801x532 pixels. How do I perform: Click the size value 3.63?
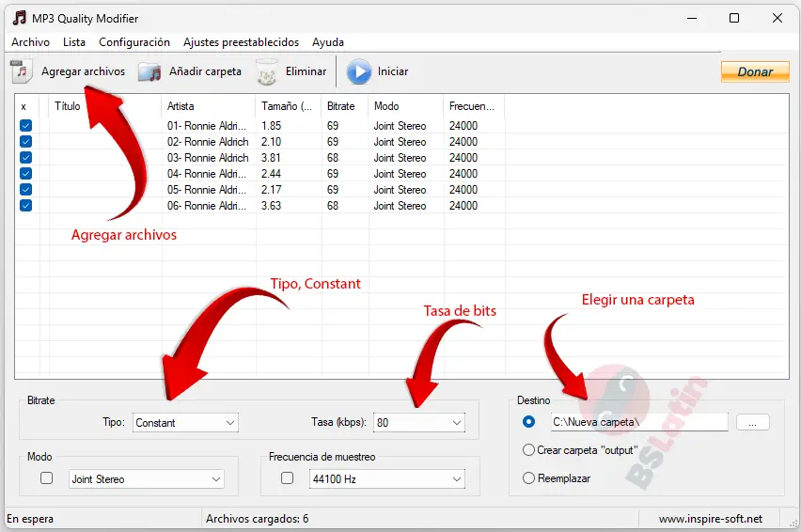[x=272, y=205]
